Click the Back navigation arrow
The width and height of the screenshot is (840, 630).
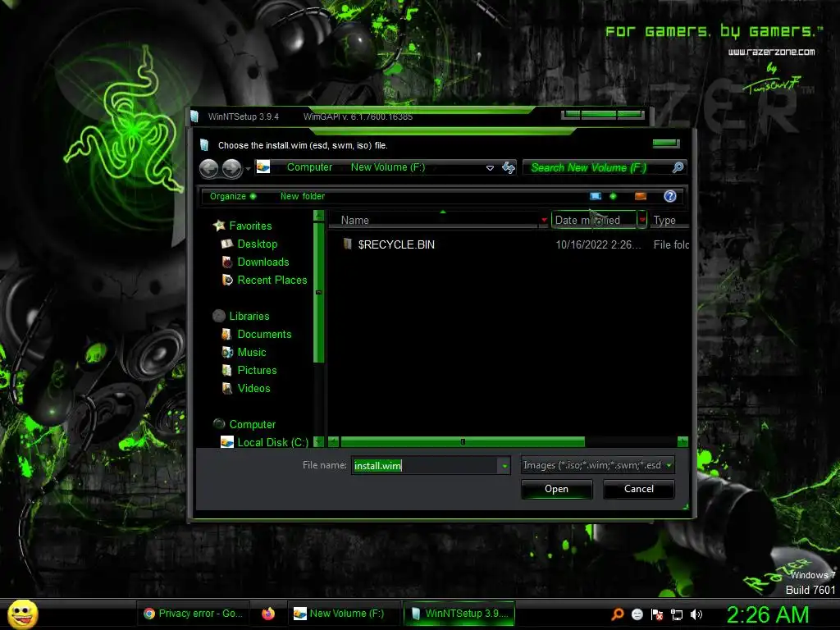209,169
